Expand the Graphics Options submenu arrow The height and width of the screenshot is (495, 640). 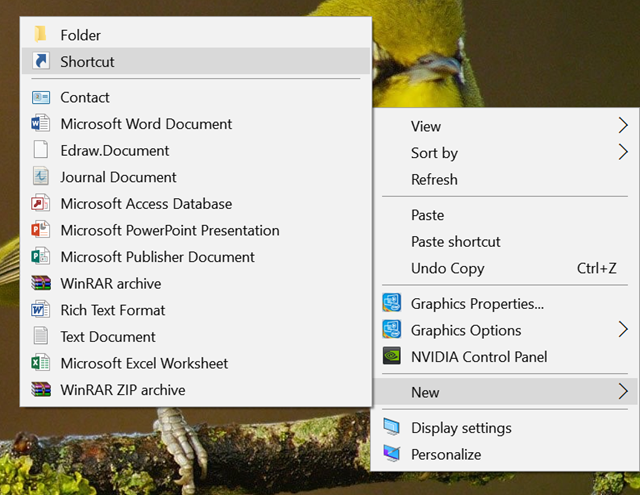click(623, 329)
